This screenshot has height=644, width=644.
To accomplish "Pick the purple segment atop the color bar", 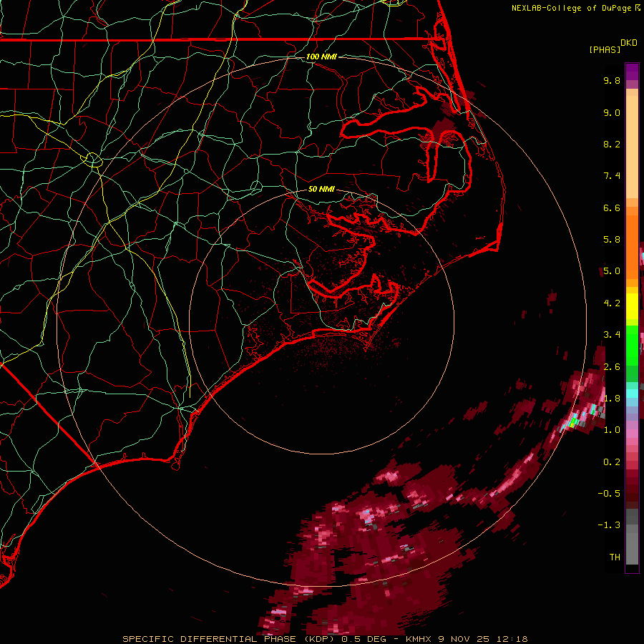I will click(632, 72).
